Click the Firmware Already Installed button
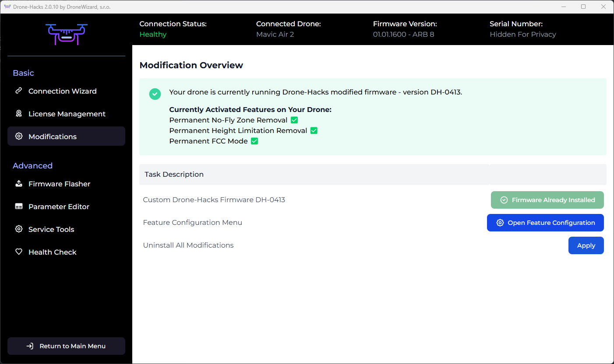 click(x=547, y=200)
